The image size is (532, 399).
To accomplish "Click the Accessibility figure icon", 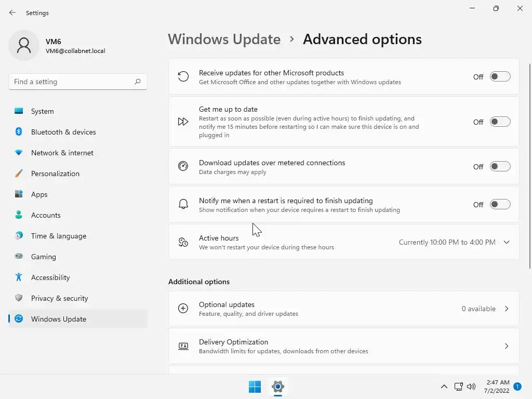I will coord(19,277).
